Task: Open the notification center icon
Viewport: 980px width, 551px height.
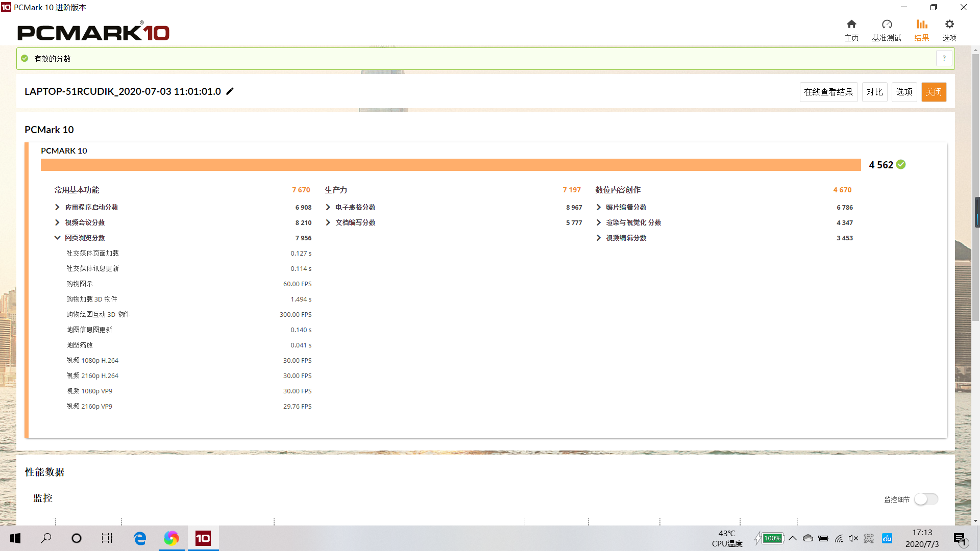Action: point(960,539)
